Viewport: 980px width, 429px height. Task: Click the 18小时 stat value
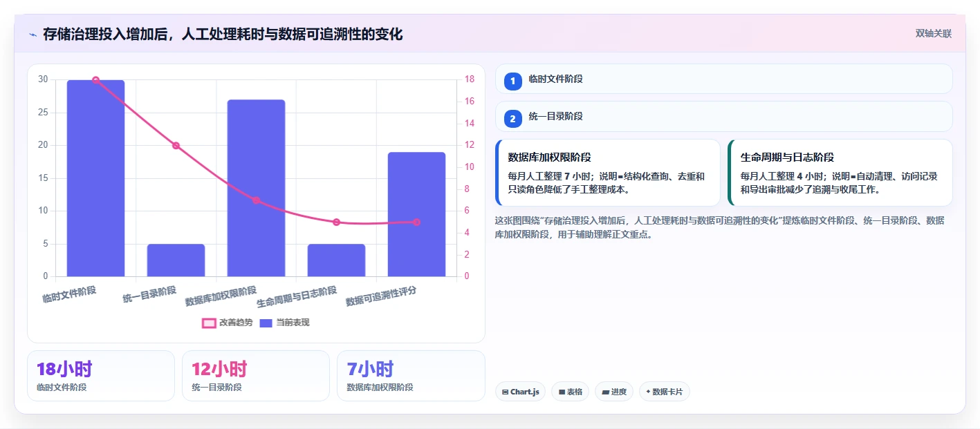(64, 369)
